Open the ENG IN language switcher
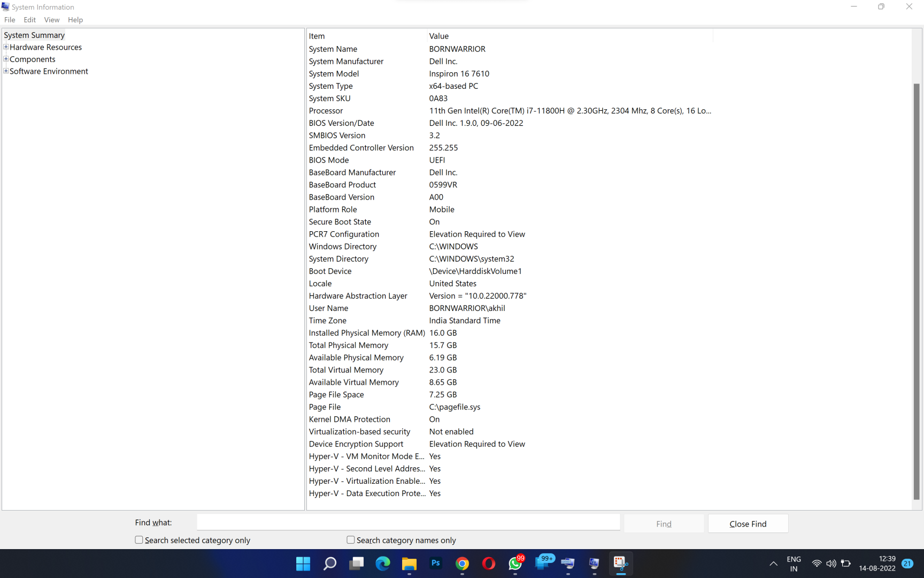The width and height of the screenshot is (924, 578). (x=794, y=564)
